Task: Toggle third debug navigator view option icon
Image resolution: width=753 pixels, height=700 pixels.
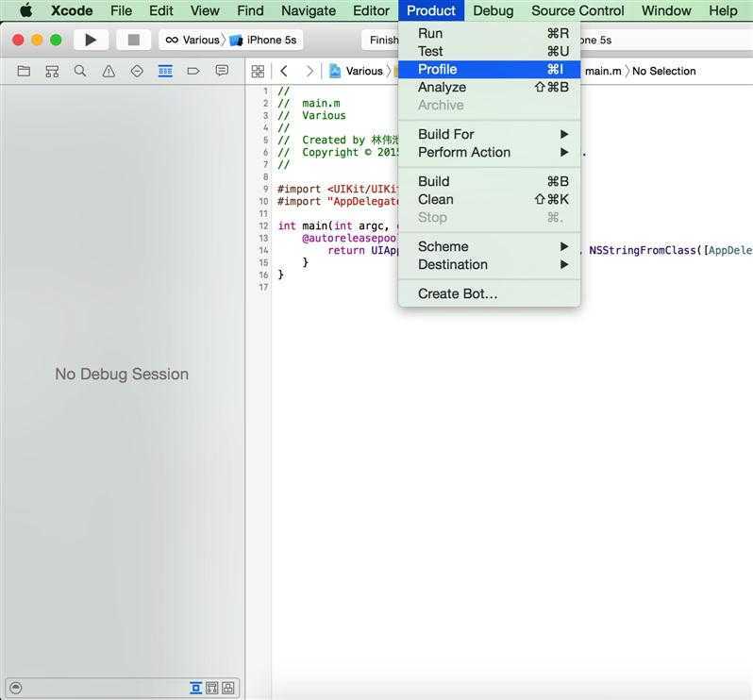Action: tap(228, 688)
